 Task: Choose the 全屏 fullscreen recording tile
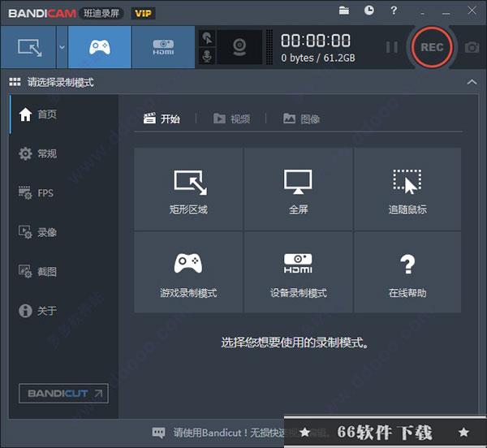[298, 189]
